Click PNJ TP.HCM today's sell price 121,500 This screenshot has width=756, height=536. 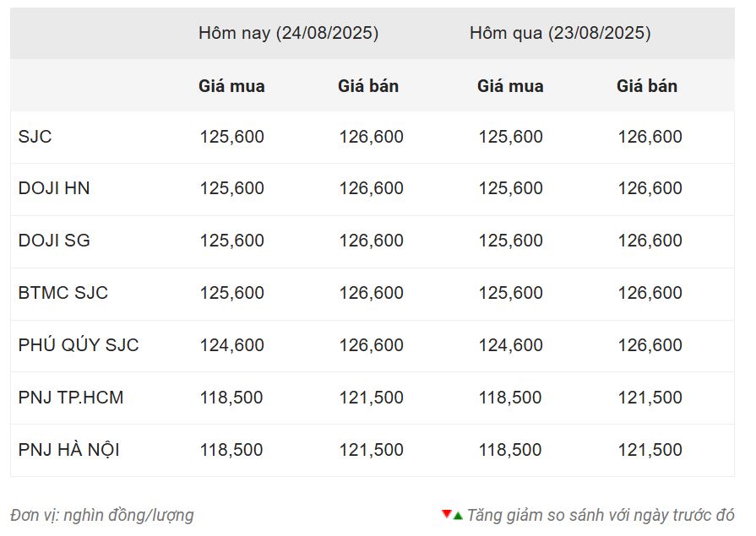point(372,398)
